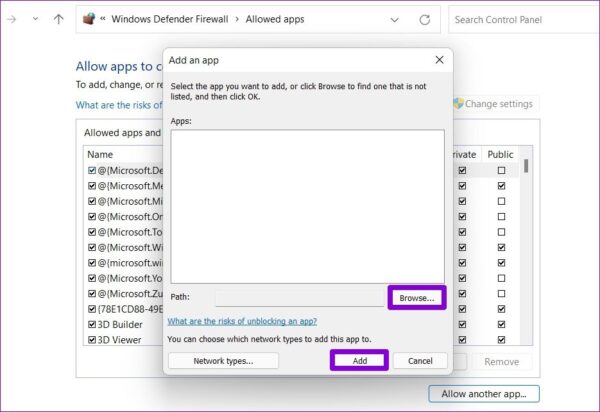Click the Change settings shield icon
Image resolution: width=600 pixels, height=412 pixels.
tap(458, 104)
